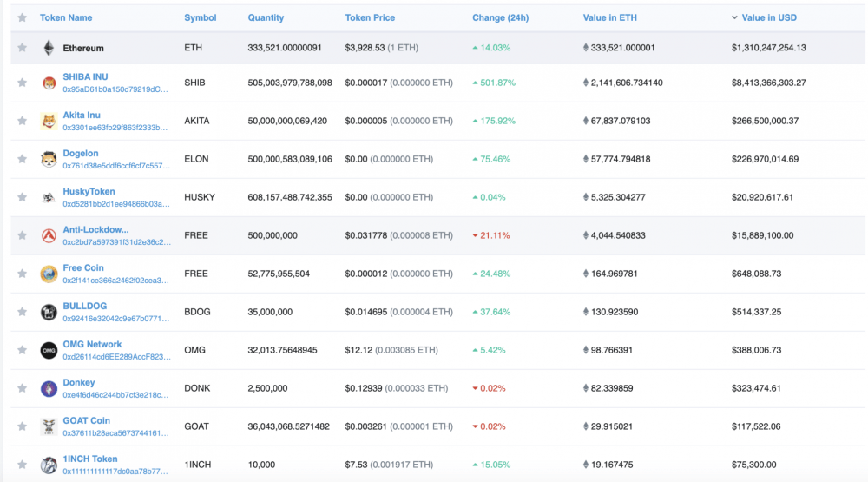Click up arrow beside 501.87% change

[x=475, y=83]
